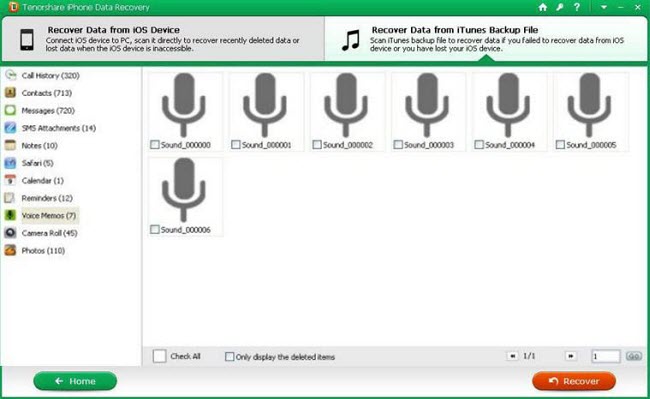The width and height of the screenshot is (650, 399).
Task: Open Messages (720) category
Action: point(48,110)
